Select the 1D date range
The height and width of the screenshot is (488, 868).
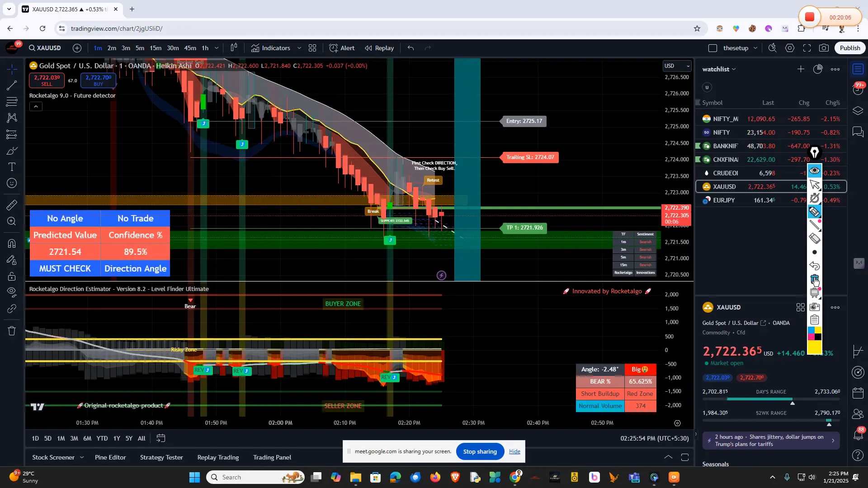[x=35, y=438]
